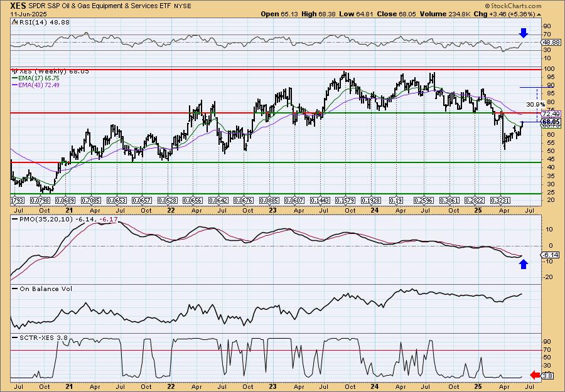The height and width of the screenshot is (392, 565).
Task: Click the 0.0885 dividend value
Action: (269, 201)
